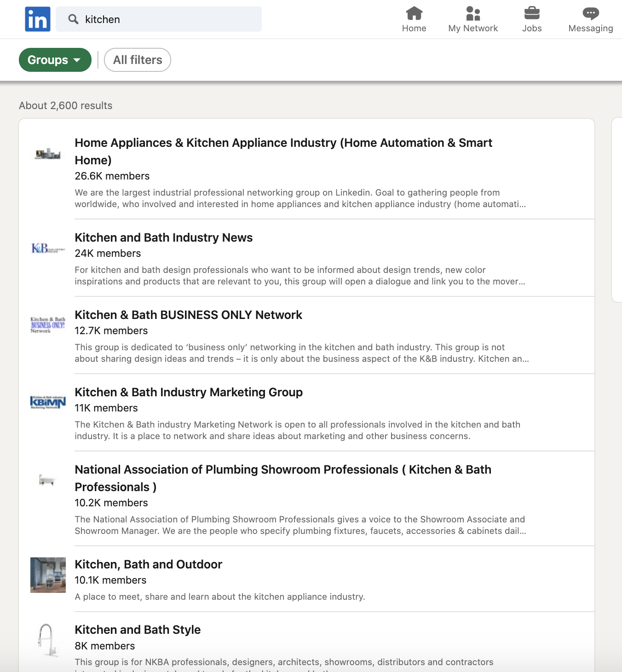Click the My Network nav label
Image resolution: width=622 pixels, height=672 pixels.
[x=473, y=28]
